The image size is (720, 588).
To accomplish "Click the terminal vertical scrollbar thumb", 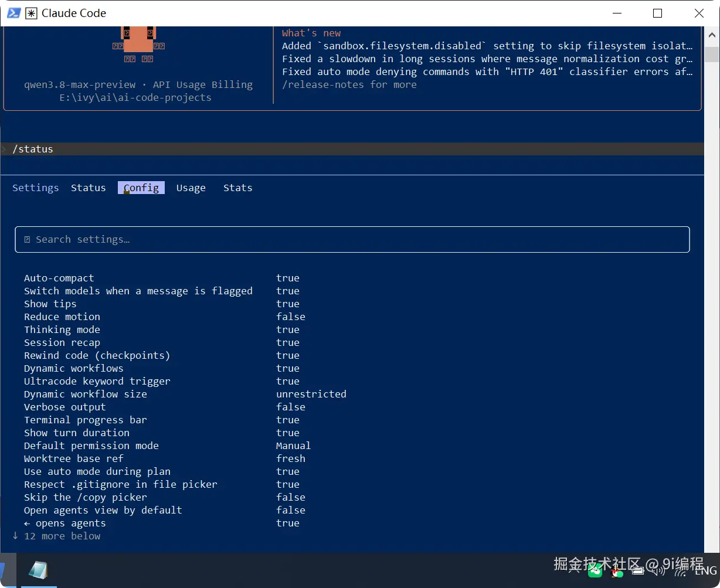I will tap(712, 54).
